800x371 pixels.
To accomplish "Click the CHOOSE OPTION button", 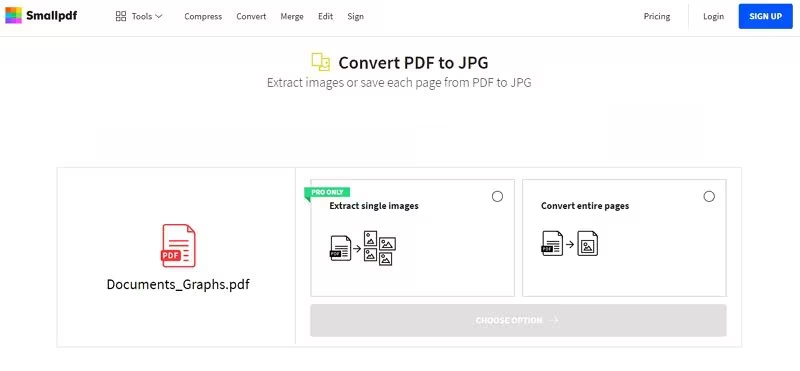I will (x=518, y=320).
